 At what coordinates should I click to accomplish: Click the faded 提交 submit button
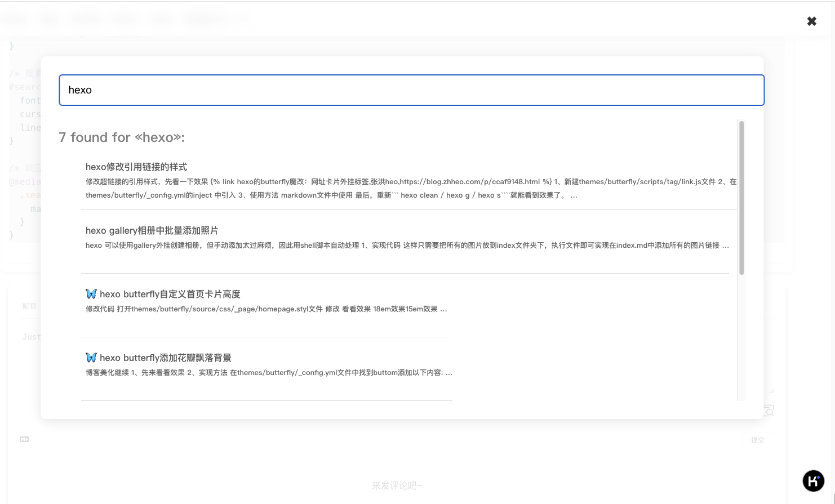(757, 440)
